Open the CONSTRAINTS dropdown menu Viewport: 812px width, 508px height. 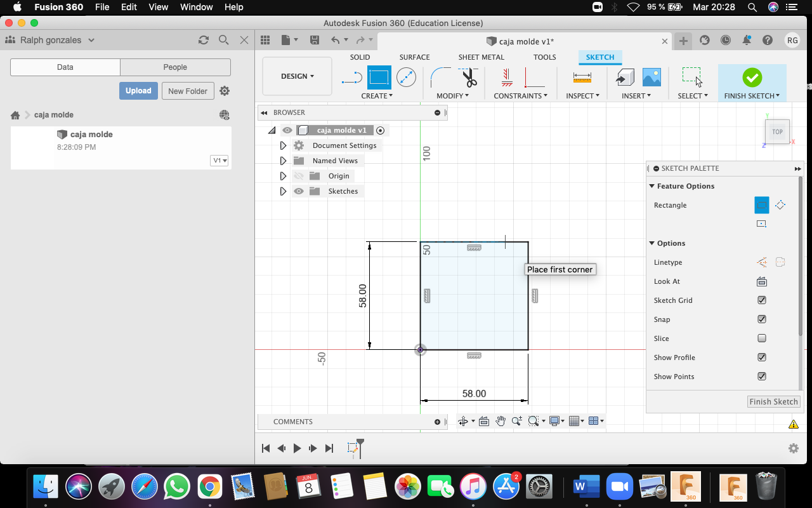[521, 96]
